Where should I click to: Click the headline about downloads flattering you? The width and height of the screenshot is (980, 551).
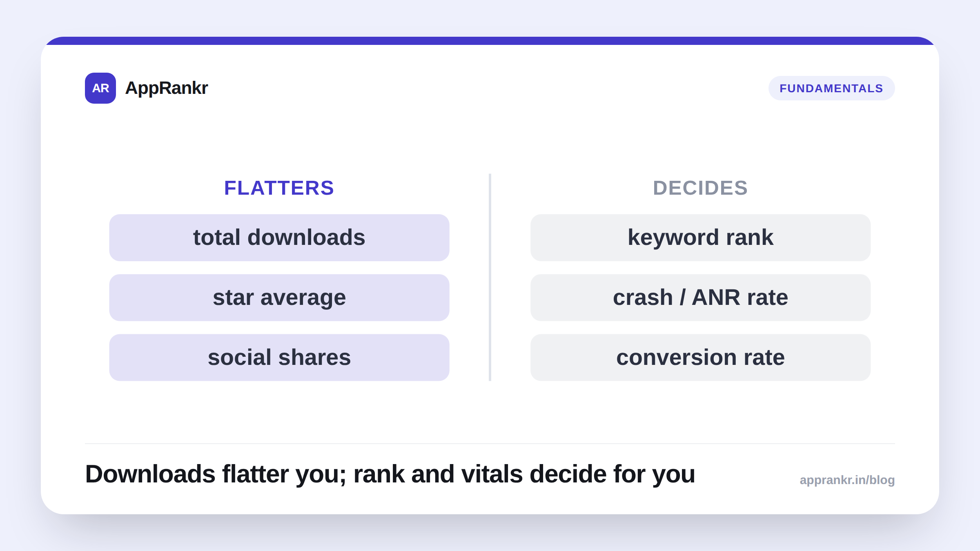click(x=390, y=474)
